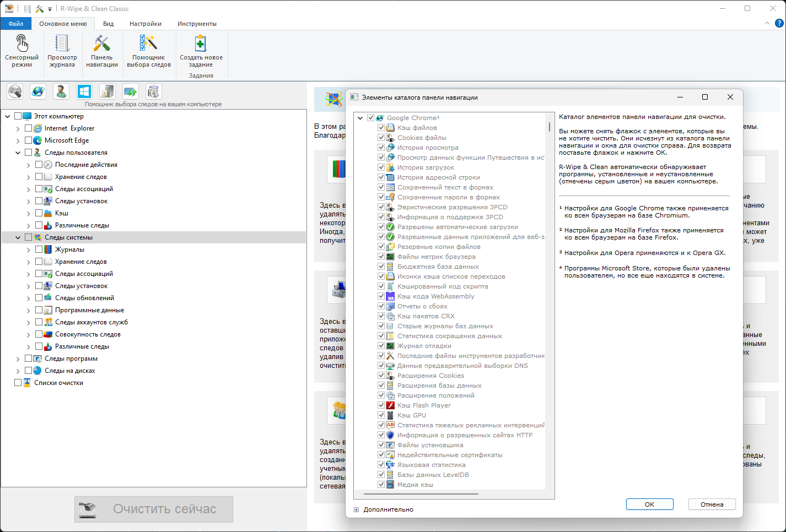Image resolution: width=786 pixels, height=532 pixels.
Task: Open the help question mark icon
Action: point(779,23)
